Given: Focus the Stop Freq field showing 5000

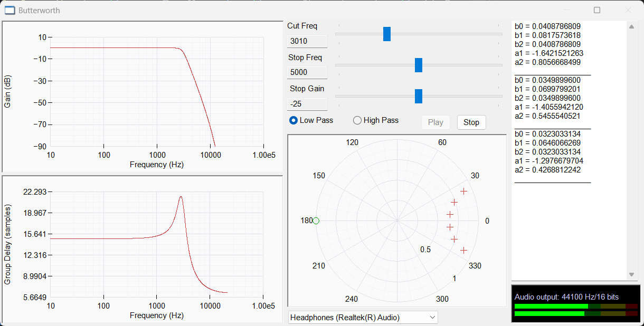Looking at the screenshot, I should pos(307,72).
